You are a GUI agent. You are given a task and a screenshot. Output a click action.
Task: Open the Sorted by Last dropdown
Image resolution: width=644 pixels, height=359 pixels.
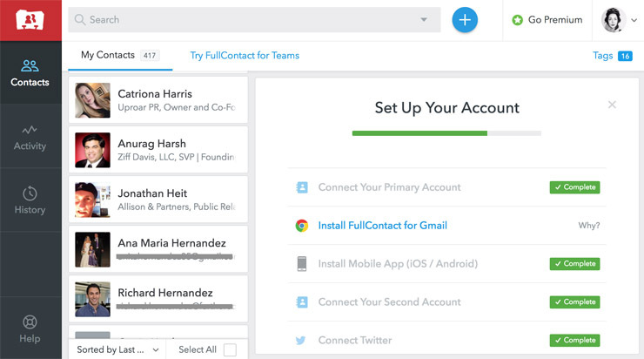[117, 349]
